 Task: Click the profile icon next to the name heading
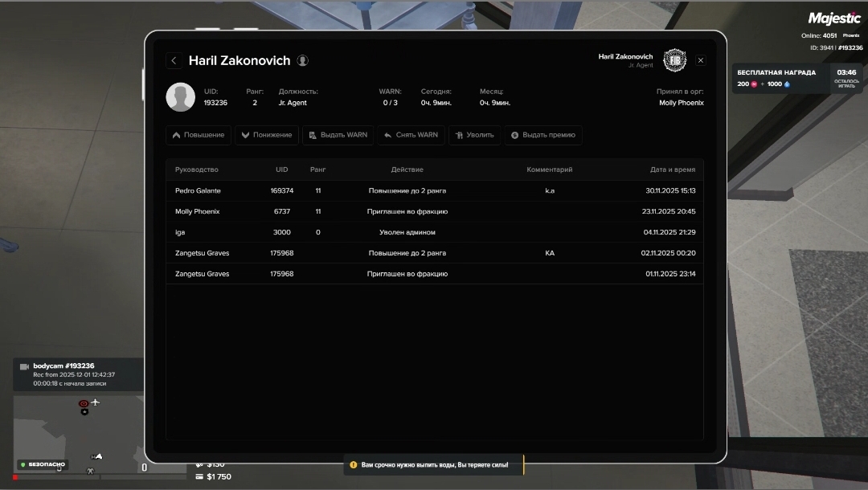(302, 61)
